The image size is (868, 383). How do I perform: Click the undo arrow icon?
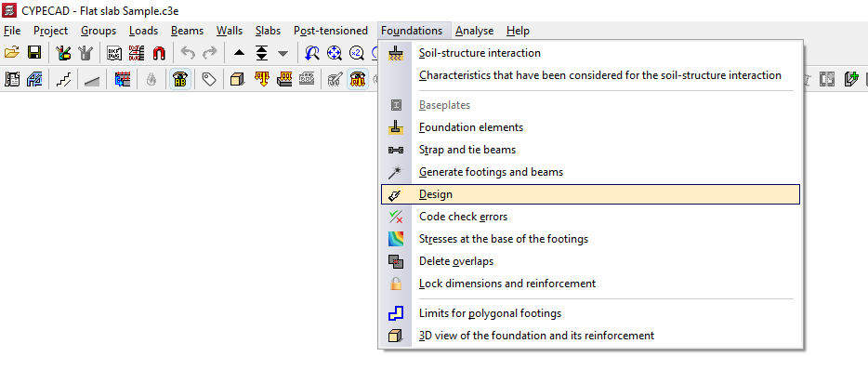click(x=189, y=53)
